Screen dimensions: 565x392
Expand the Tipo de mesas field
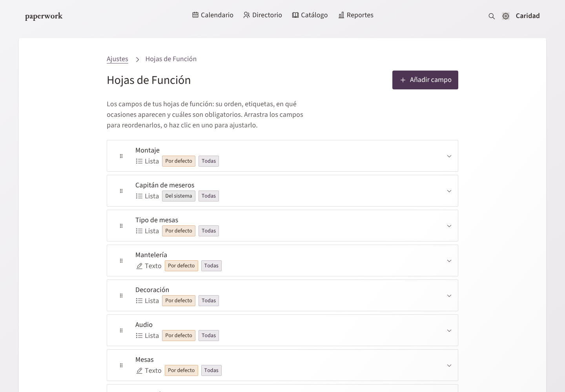pos(449,226)
